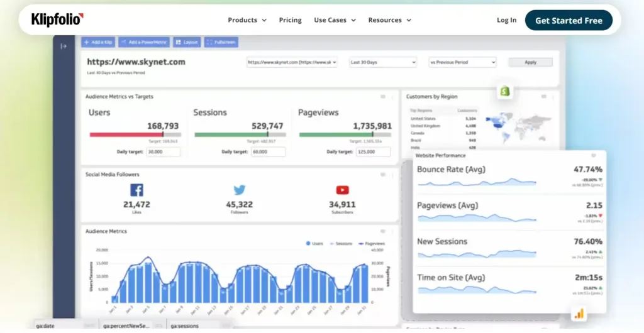Screen dimensions: 644x333
Task: Click the Apply button
Action: 530,62
